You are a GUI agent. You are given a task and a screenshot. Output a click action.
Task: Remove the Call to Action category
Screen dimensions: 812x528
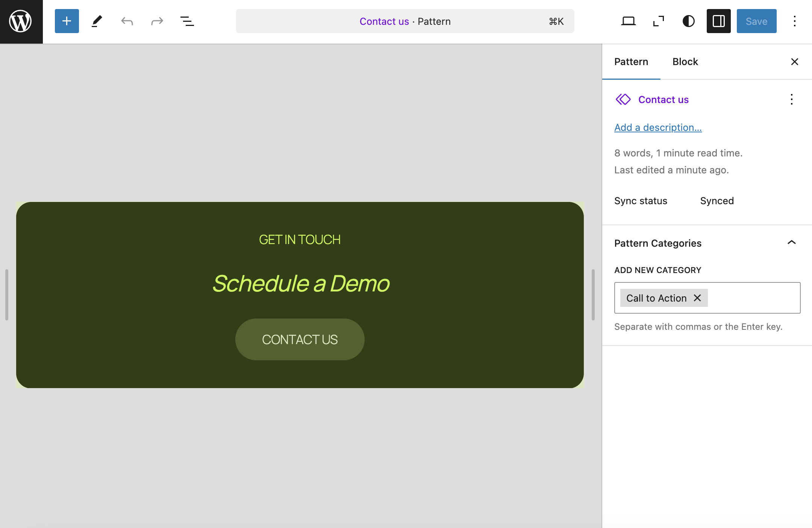(697, 298)
